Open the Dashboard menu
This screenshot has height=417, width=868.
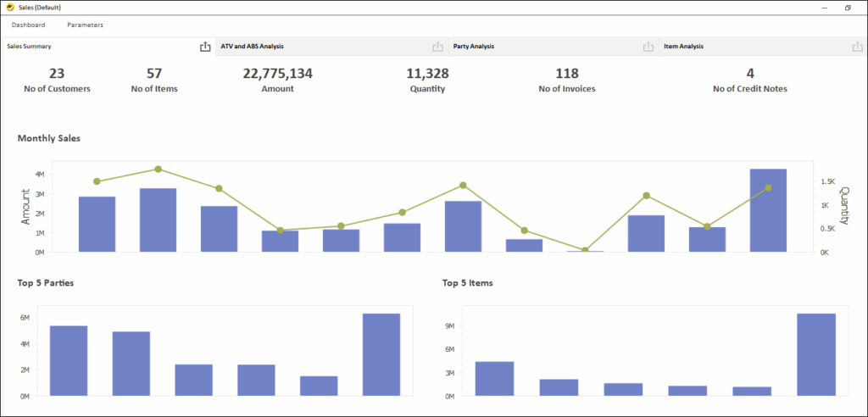coord(28,25)
